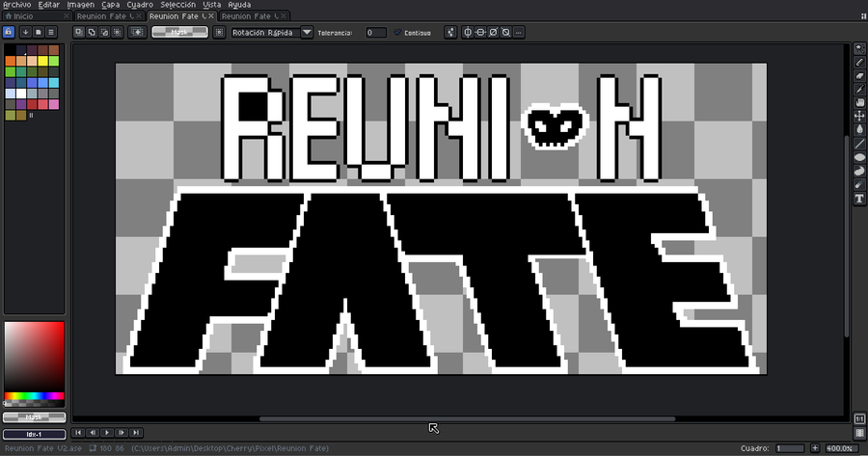Enable horizontal symmetry
Screen dimensions: 868x456
(x=468, y=32)
